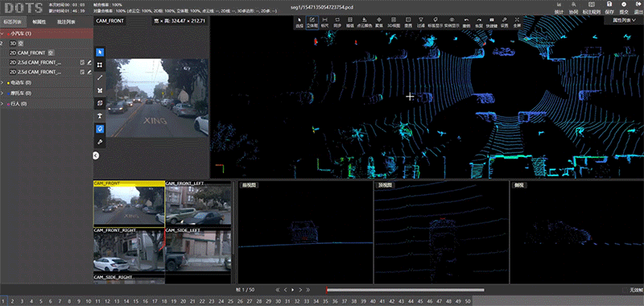Click the 立体框 cuboid tool in top toolbar
The width and height of the screenshot is (644, 306).
click(312, 23)
